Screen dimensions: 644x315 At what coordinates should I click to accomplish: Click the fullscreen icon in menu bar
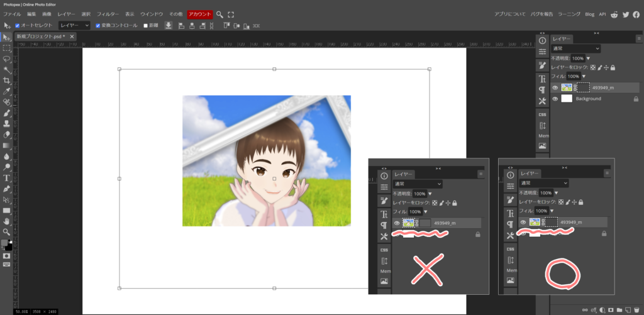(x=231, y=14)
